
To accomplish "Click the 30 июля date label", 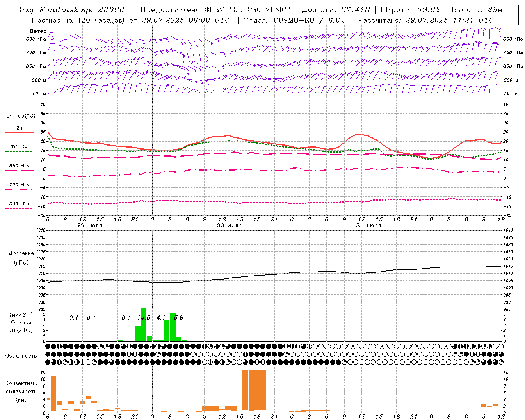I will tap(229, 226).
